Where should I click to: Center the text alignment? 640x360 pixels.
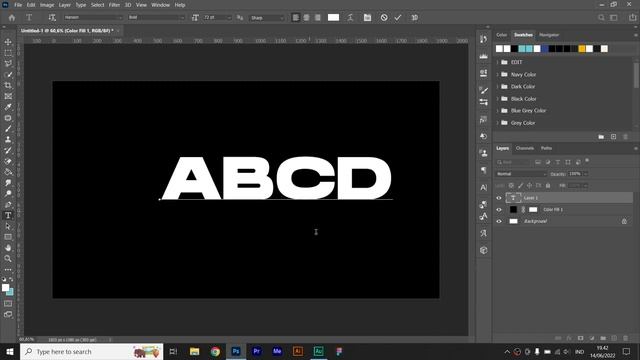click(x=307, y=18)
